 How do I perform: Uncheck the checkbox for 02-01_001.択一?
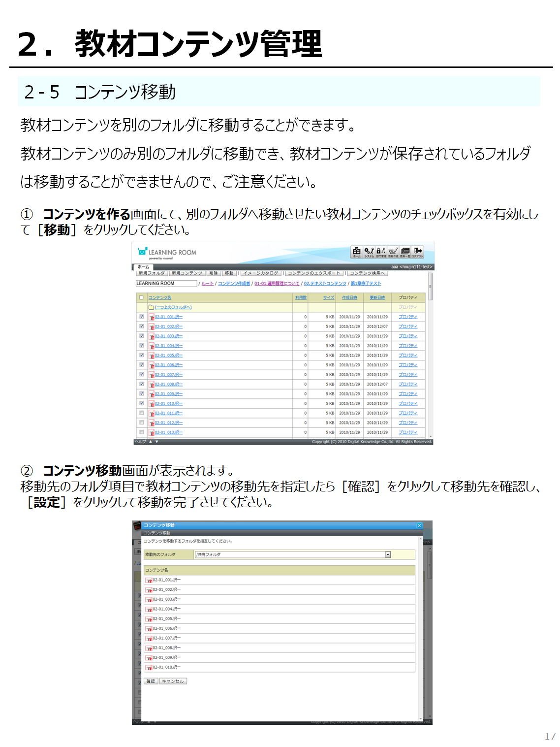click(142, 317)
